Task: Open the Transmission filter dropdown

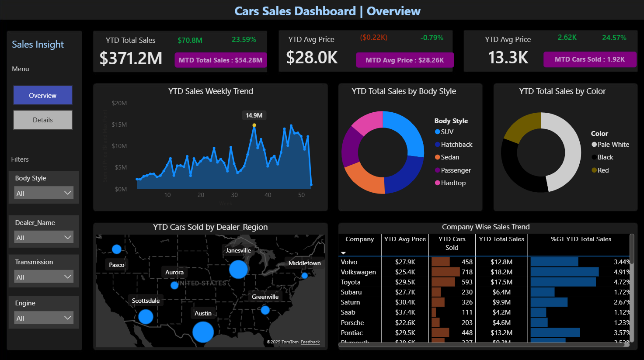Action: click(44, 277)
